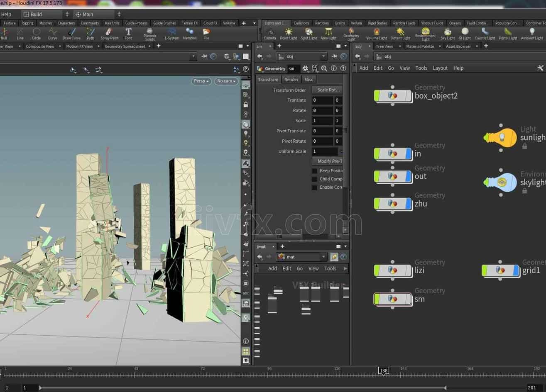Select the Circle shelf tool

[x=37, y=34]
